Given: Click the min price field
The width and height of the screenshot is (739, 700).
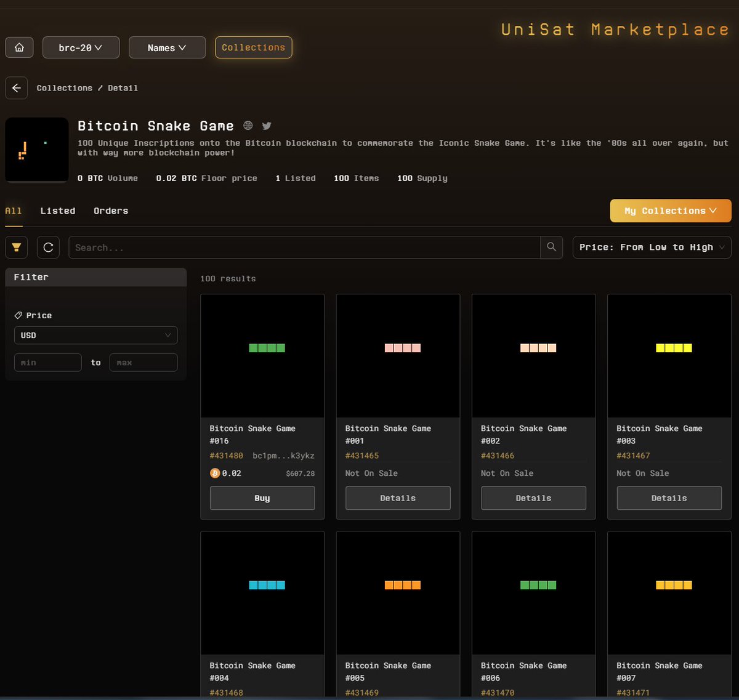Looking at the screenshot, I should coord(48,363).
